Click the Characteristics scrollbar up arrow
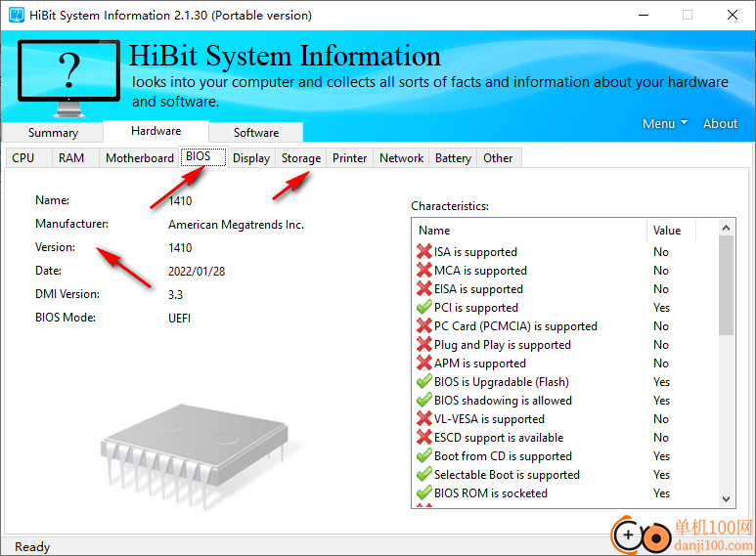 coord(726,228)
